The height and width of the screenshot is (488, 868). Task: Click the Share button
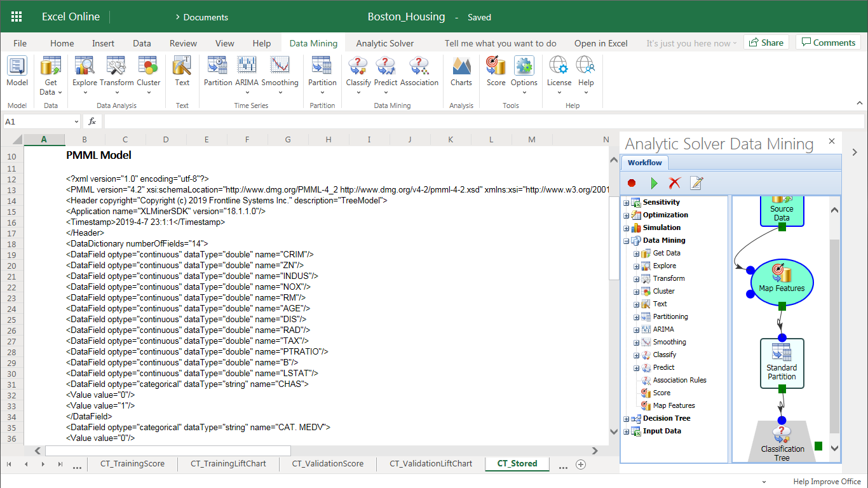[x=766, y=43]
